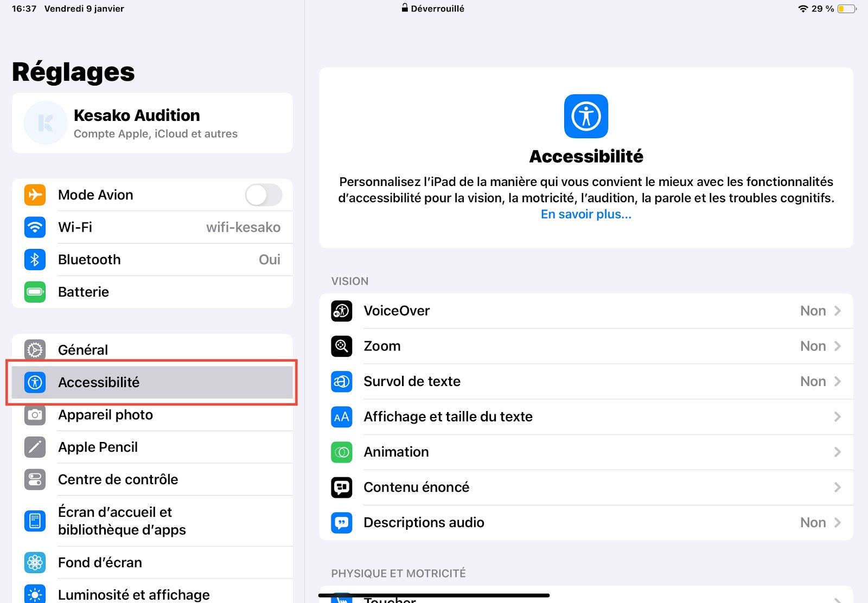Tap the Bluetooth icon in sidebar
Viewport: 868px width, 603px height.
tap(35, 260)
